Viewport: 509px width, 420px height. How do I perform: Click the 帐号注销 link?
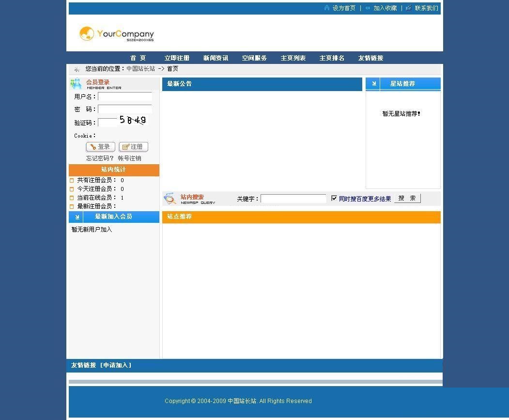click(x=129, y=158)
